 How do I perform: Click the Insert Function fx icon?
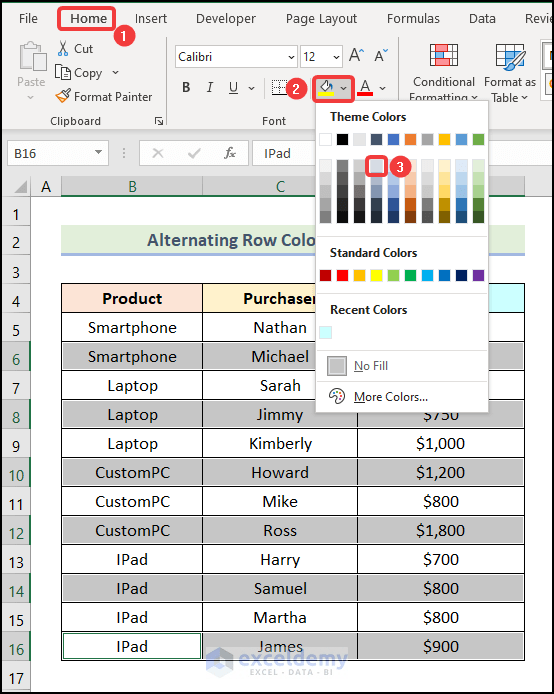[x=230, y=153]
